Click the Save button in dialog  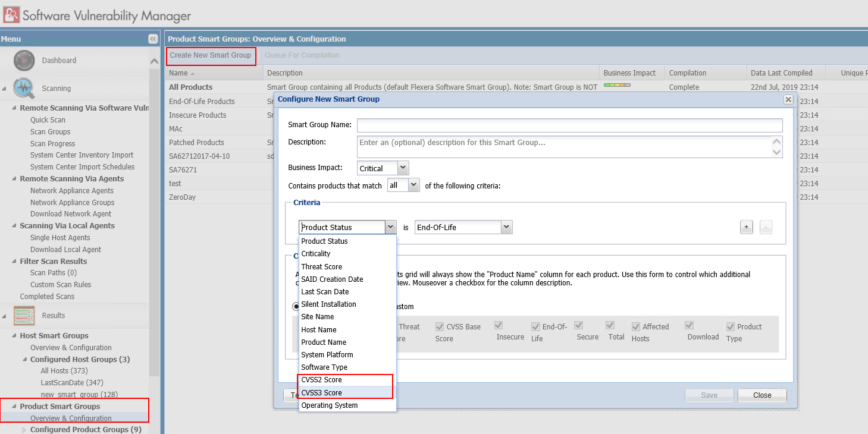709,395
